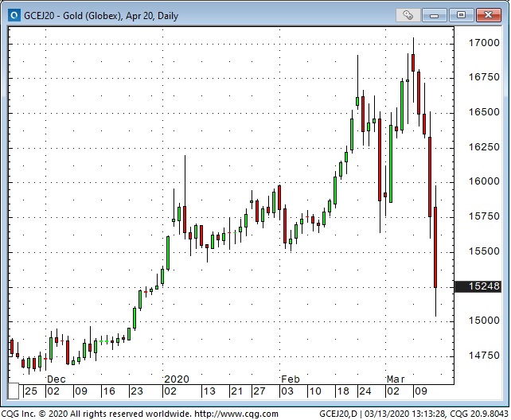Click the CQG Inc. copyright text in the footer
Image resolution: width=511 pixels, height=420 pixels.
click(x=96, y=414)
